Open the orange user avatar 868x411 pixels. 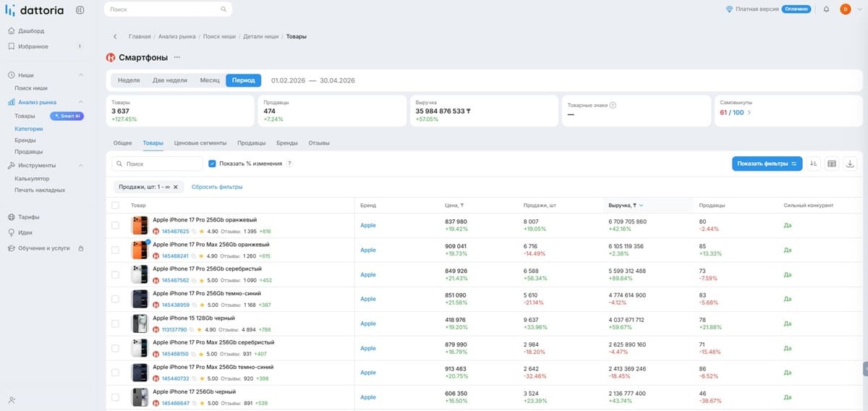pos(845,9)
